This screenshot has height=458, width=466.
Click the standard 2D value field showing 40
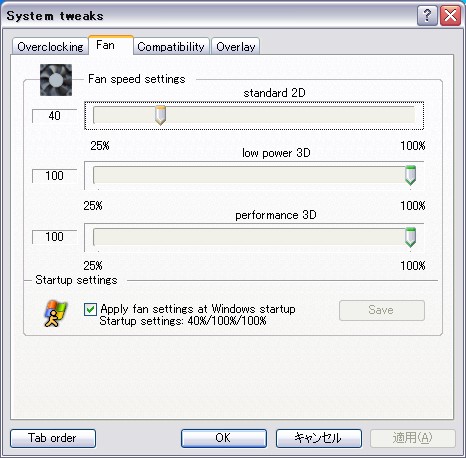click(x=54, y=116)
